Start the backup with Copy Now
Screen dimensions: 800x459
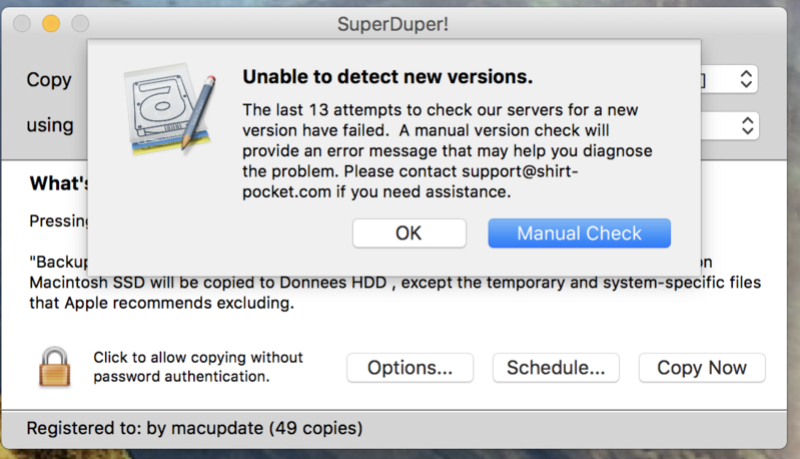(702, 368)
